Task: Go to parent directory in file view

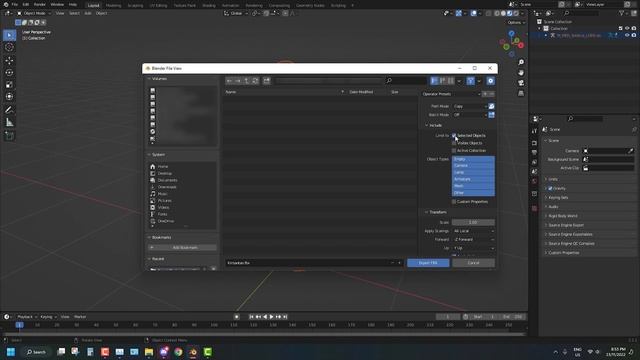Action: [247, 81]
